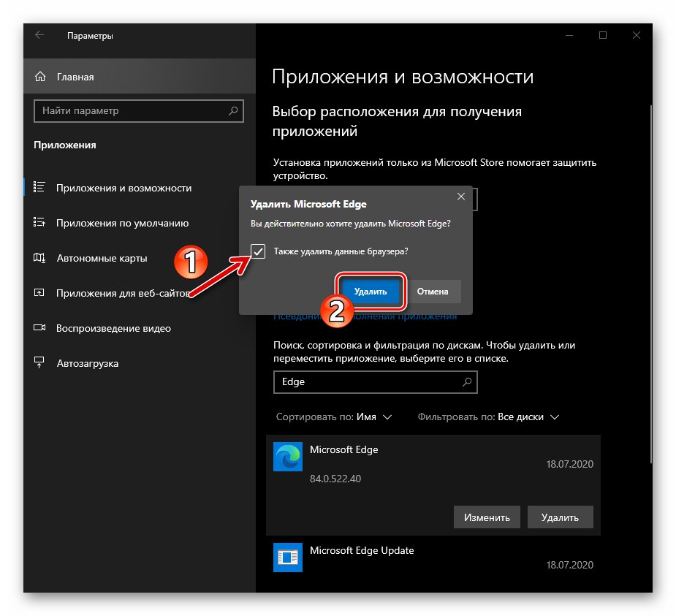Click the magnifier in the Edge search box
This screenshot has height=616, width=676.
(467, 382)
